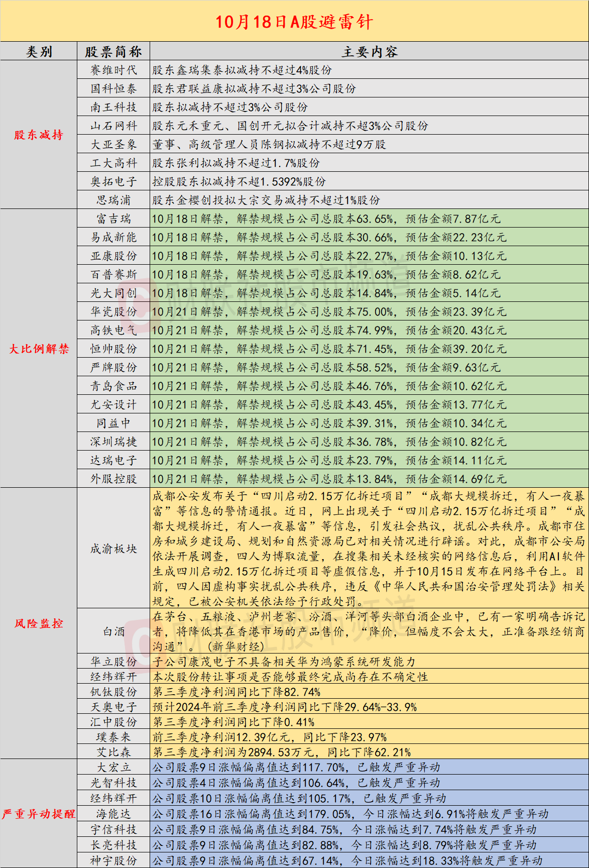The image size is (589, 868).
Task: Select stock name 南王科技
Action: [113, 107]
